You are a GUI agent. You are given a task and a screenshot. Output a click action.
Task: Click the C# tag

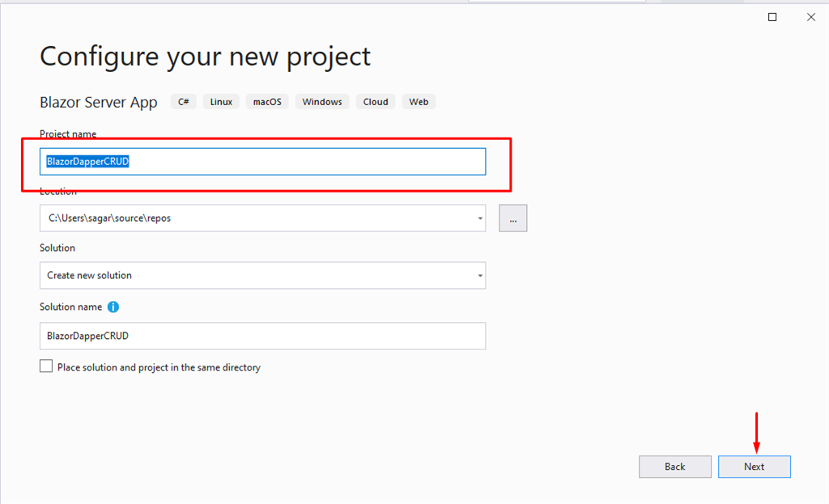pos(184,102)
